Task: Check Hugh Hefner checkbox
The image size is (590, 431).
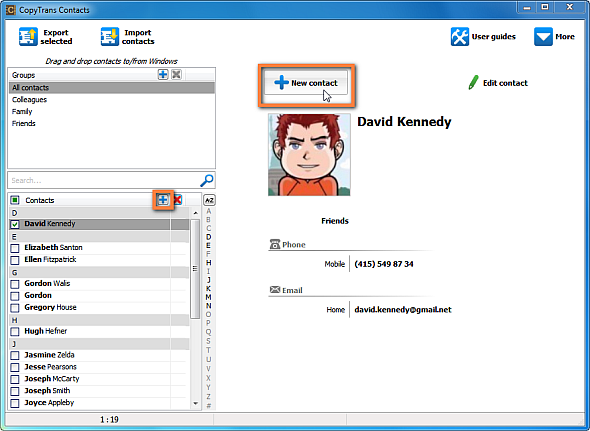Action: point(15,332)
